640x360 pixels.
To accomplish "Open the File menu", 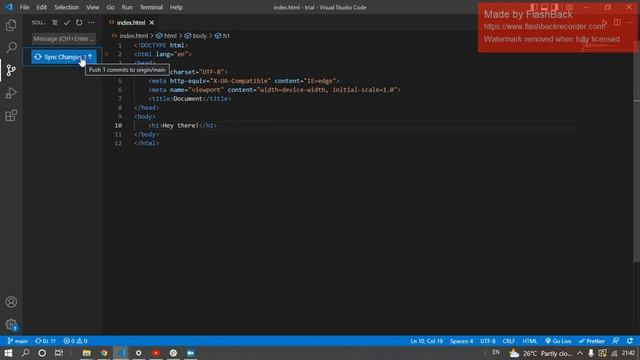I will [24, 7].
